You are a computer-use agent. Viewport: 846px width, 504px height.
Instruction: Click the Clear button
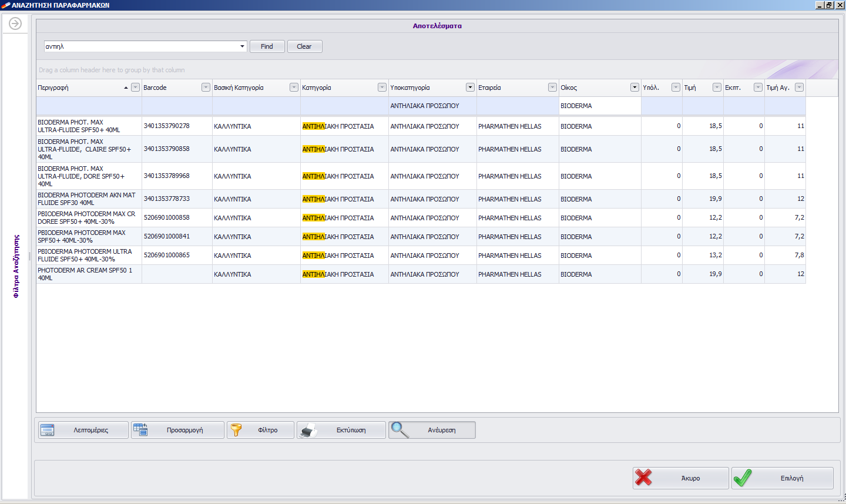[x=304, y=46]
